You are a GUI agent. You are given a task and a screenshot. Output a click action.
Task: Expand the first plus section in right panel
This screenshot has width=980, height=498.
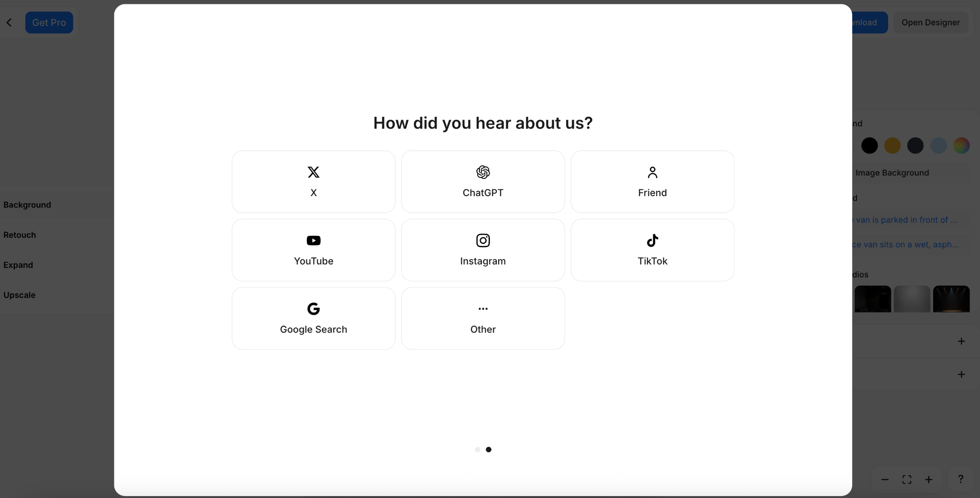point(961,341)
